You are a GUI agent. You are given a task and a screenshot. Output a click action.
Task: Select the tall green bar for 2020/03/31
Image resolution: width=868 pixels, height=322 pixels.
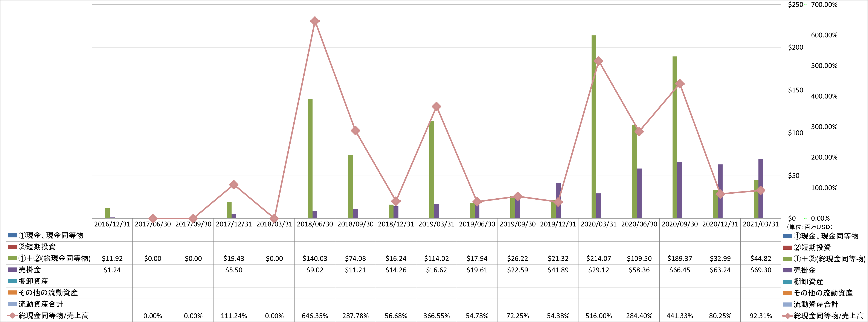coord(594,127)
